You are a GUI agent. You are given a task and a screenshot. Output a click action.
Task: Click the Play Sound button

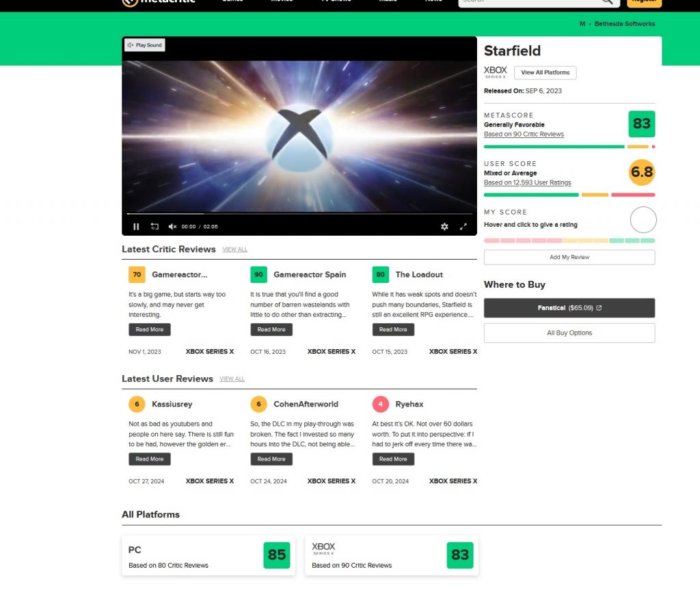(145, 45)
